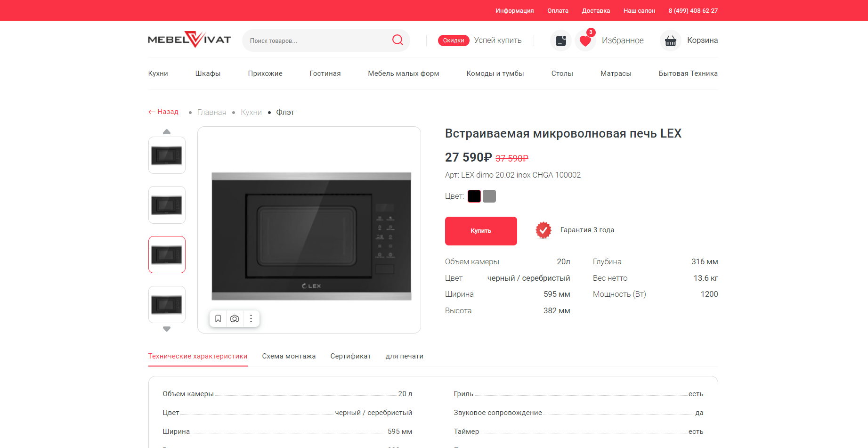Show previous thumbnails with the up arrow

[x=167, y=132]
